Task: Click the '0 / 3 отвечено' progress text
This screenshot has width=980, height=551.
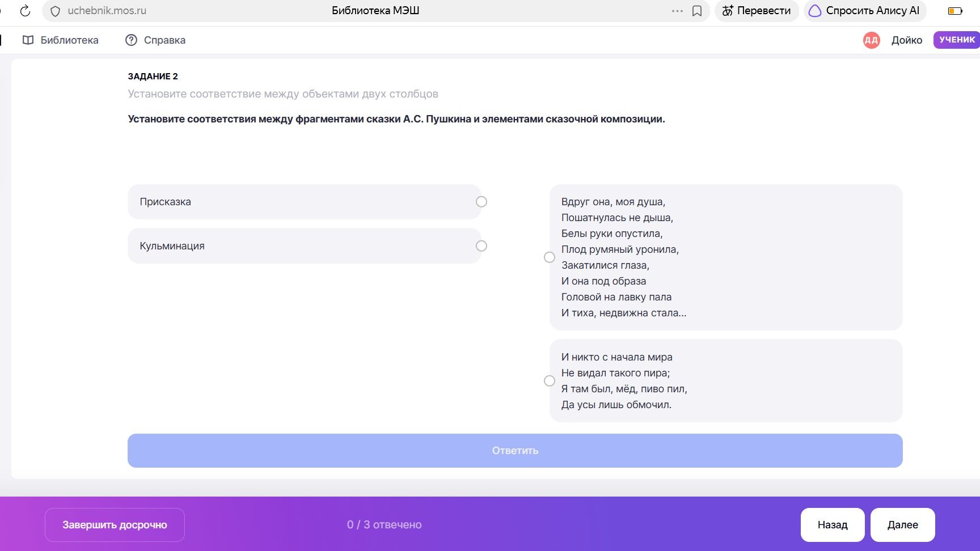Action: coord(385,525)
